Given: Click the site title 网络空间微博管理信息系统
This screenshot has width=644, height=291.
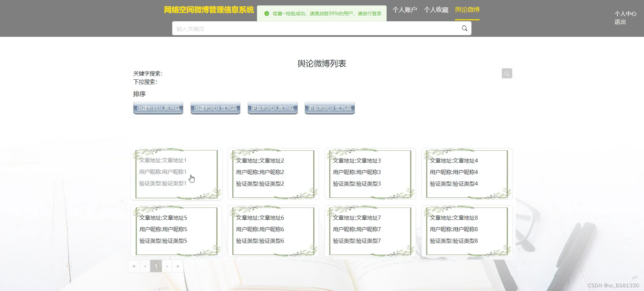Looking at the screenshot, I should [x=209, y=10].
